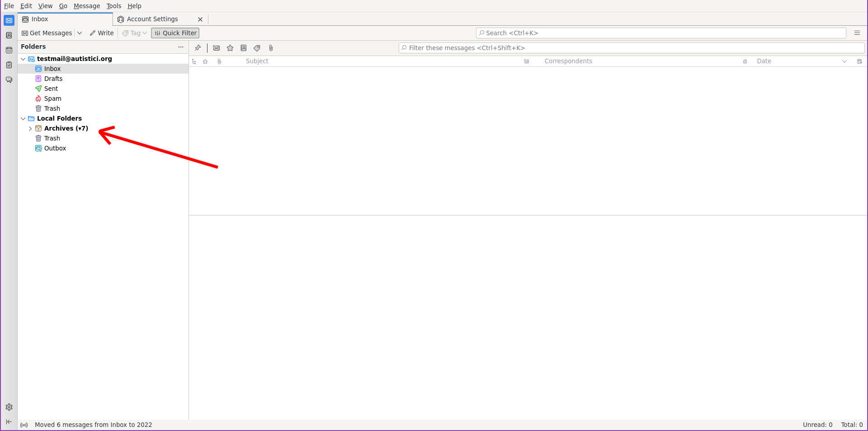
Task: Open the Tools menu
Action: pos(113,6)
